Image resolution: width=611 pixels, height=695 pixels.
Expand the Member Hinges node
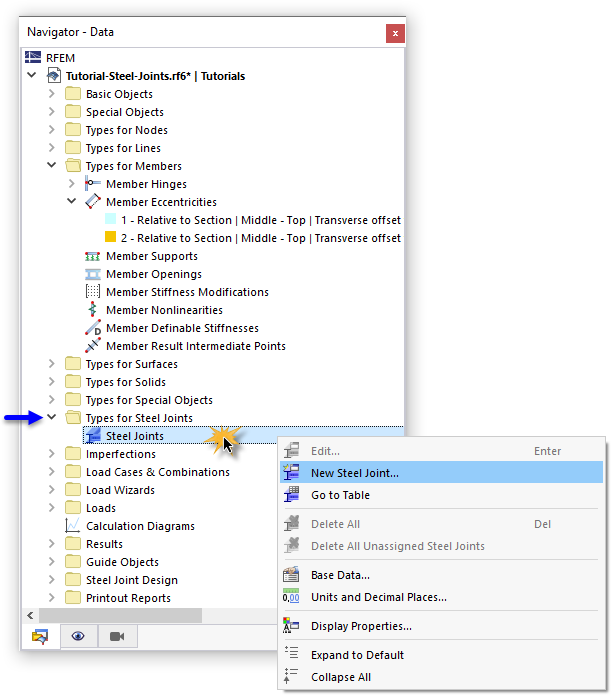pyautogui.click(x=72, y=184)
